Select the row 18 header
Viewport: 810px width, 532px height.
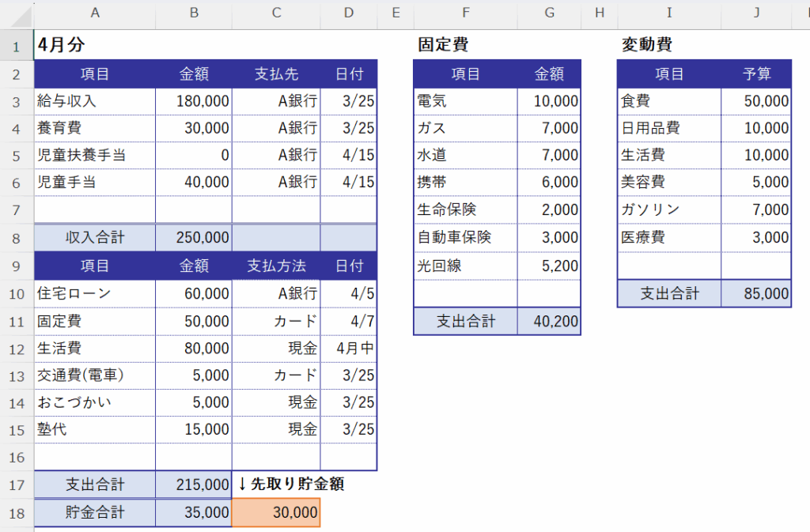point(17,513)
